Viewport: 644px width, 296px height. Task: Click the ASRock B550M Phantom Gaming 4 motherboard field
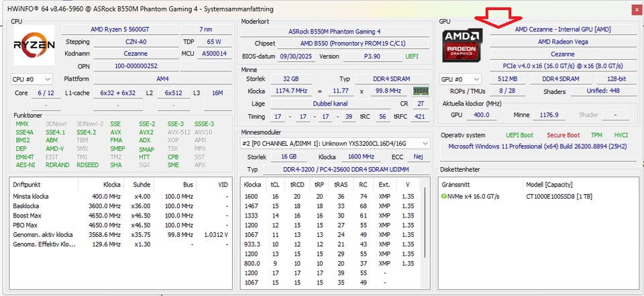335,32
